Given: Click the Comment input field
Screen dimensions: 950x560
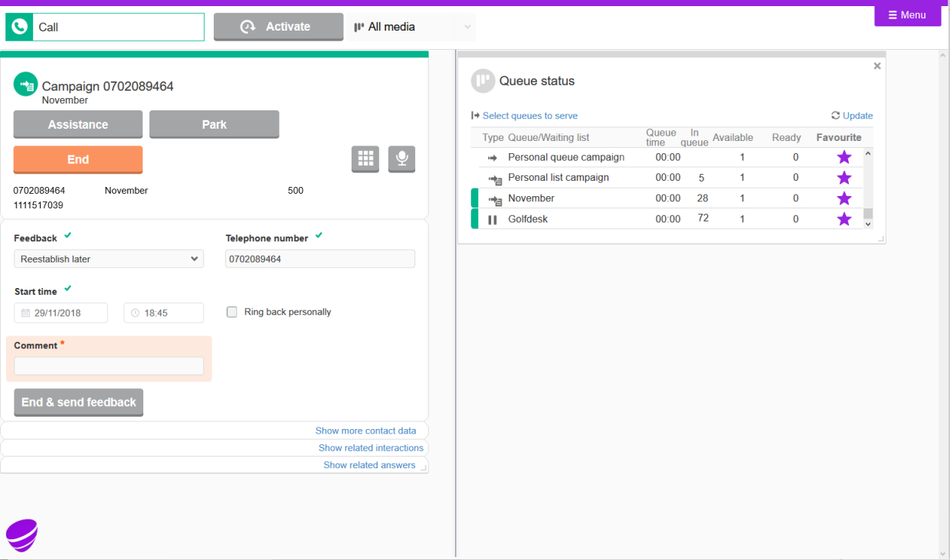Looking at the screenshot, I should point(109,366).
